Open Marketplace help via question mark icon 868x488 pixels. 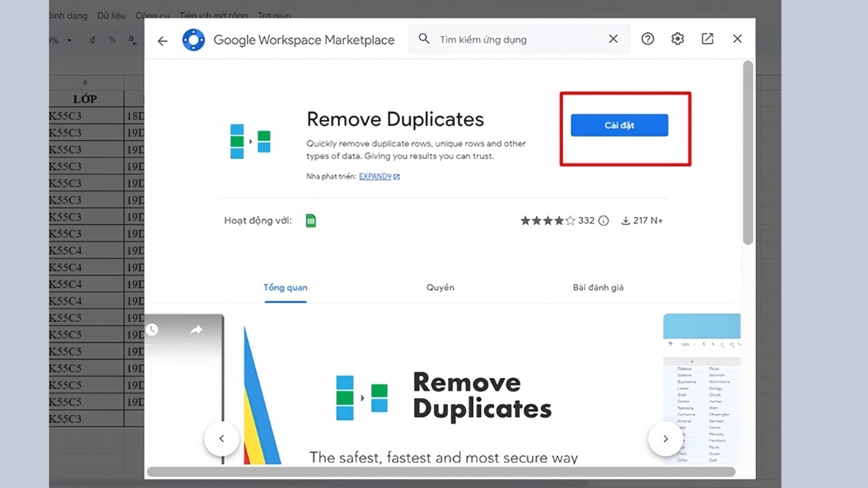click(x=647, y=39)
